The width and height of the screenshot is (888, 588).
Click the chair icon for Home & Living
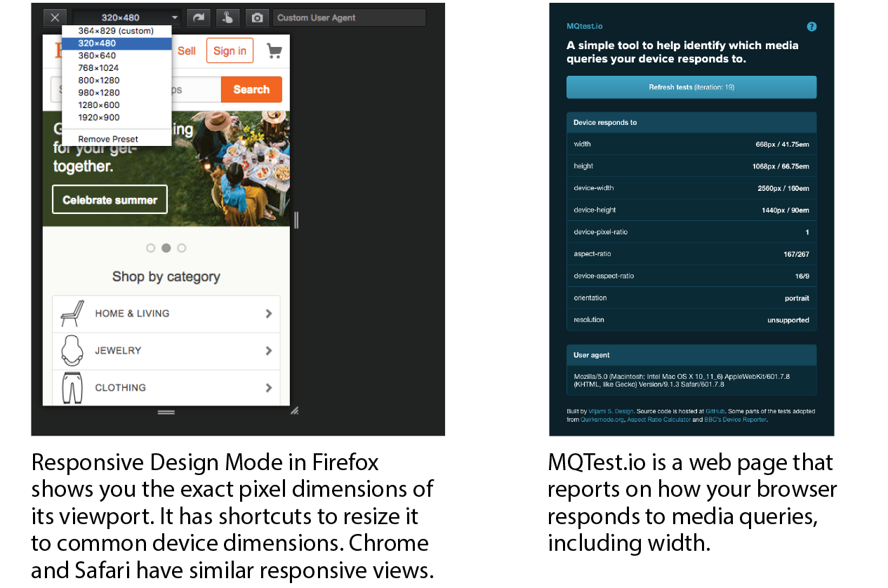click(72, 314)
